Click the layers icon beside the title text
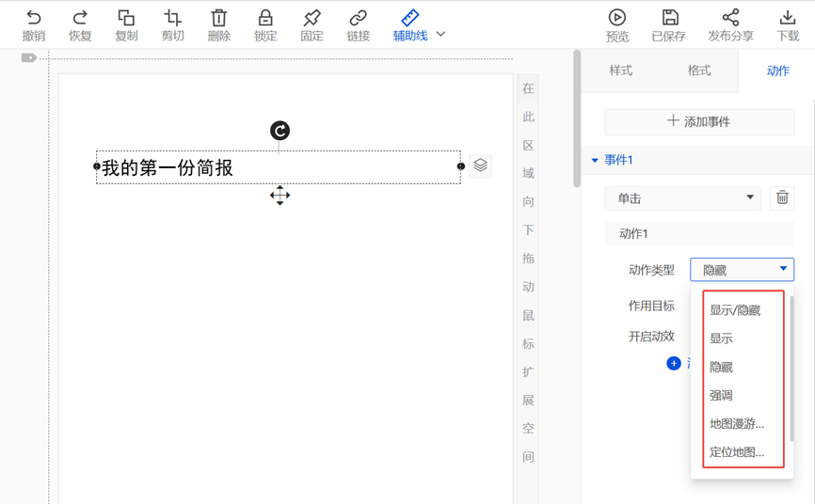The width and height of the screenshot is (815, 504). pos(480,165)
